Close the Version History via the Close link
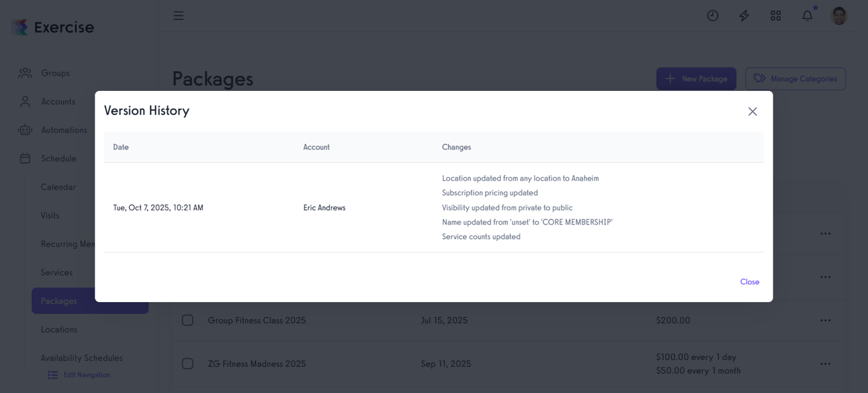 point(750,282)
